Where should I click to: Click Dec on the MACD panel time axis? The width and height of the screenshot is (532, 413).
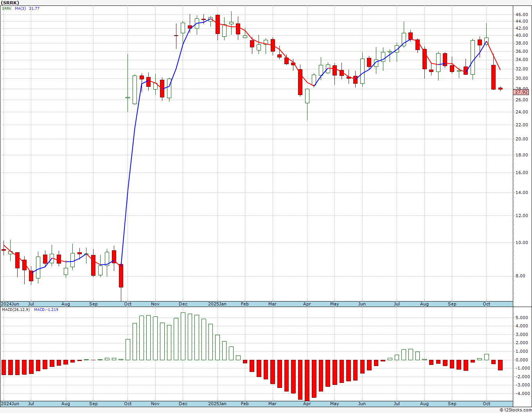(183, 404)
